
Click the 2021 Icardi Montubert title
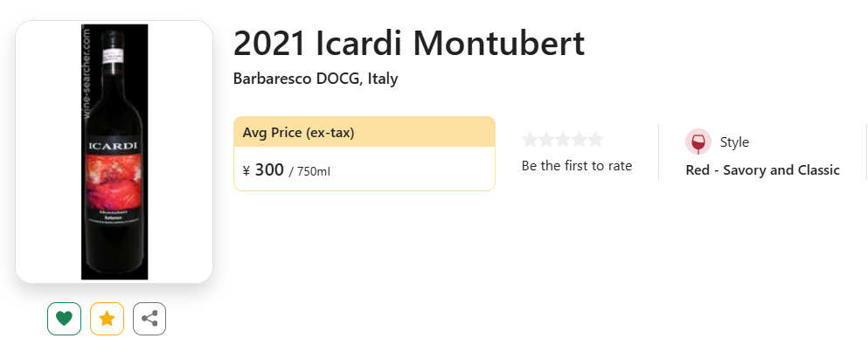click(409, 43)
